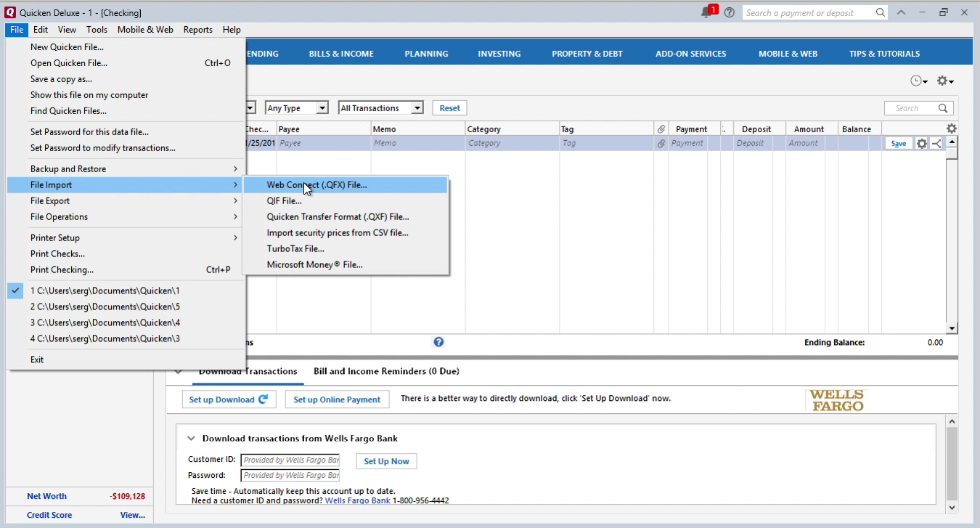The height and width of the screenshot is (528, 980).
Task: Open the Any Type dropdown
Action: coord(296,107)
